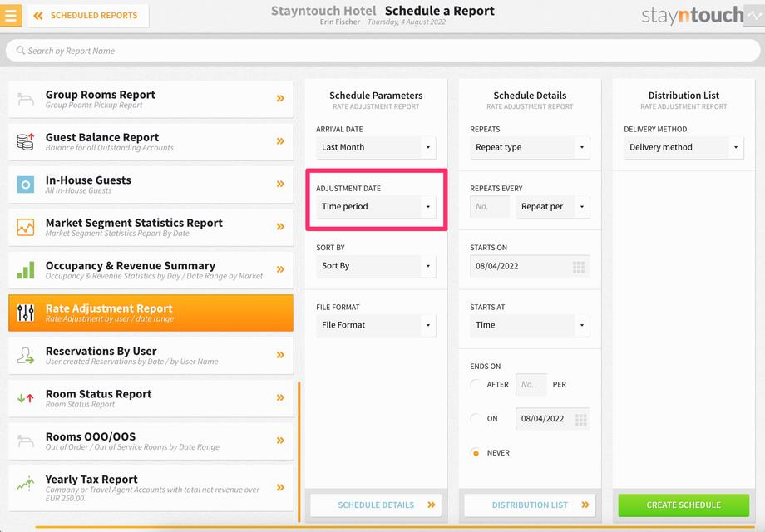The width and height of the screenshot is (765, 532).
Task: Click the bed icon for Rooms OOO/OOS
Action: point(26,441)
